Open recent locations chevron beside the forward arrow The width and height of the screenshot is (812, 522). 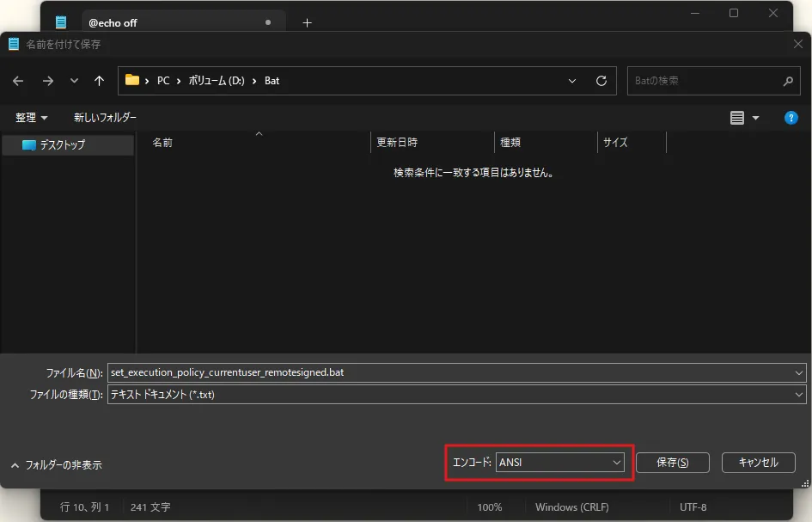tap(74, 80)
